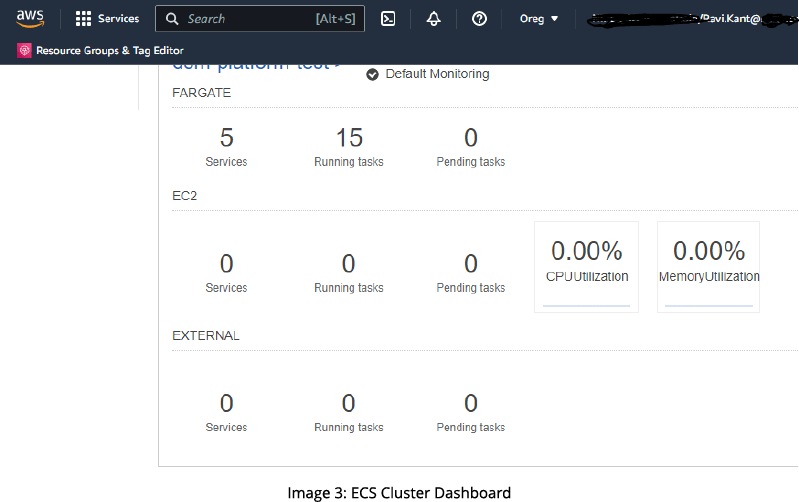Open the Services grid menu
This screenshot has width=799, height=502.
coord(83,19)
